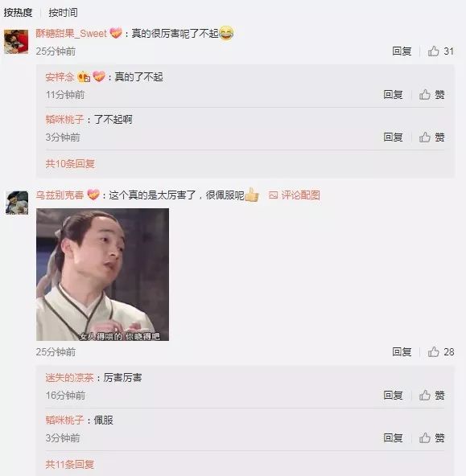The height and width of the screenshot is (476, 466).
Task: Sort comments by 按热度
Action: click(x=18, y=12)
